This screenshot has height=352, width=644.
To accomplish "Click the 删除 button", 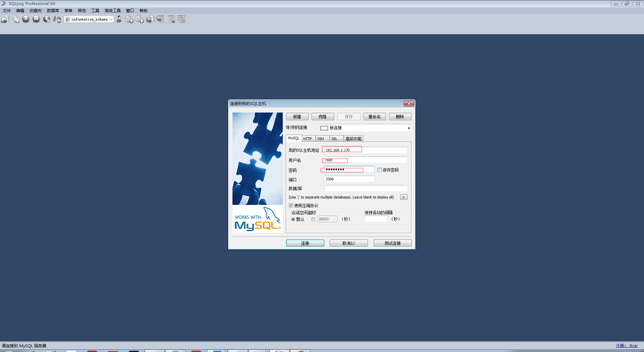I will pyautogui.click(x=400, y=117).
